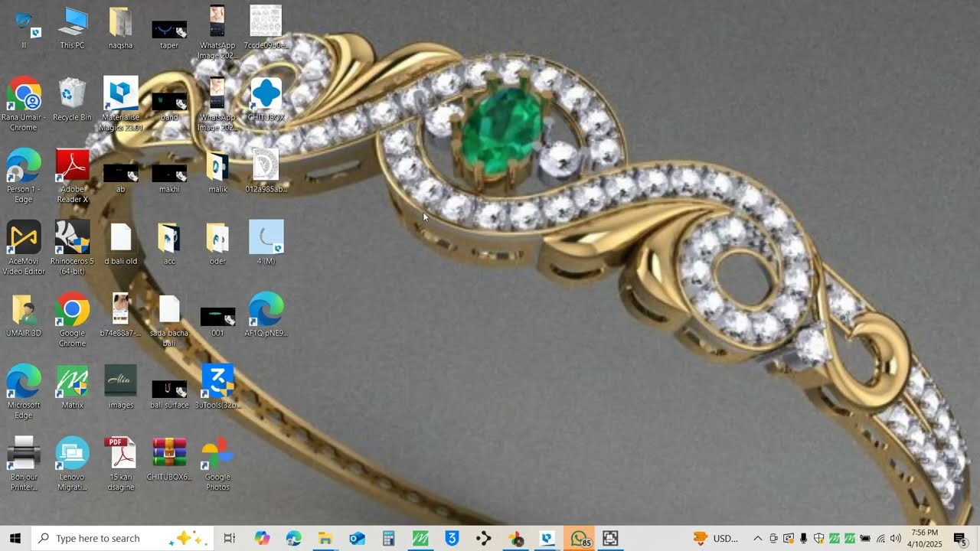Open the 15 kari dsagine PDF
The height and width of the screenshot is (551, 980).
tap(121, 465)
